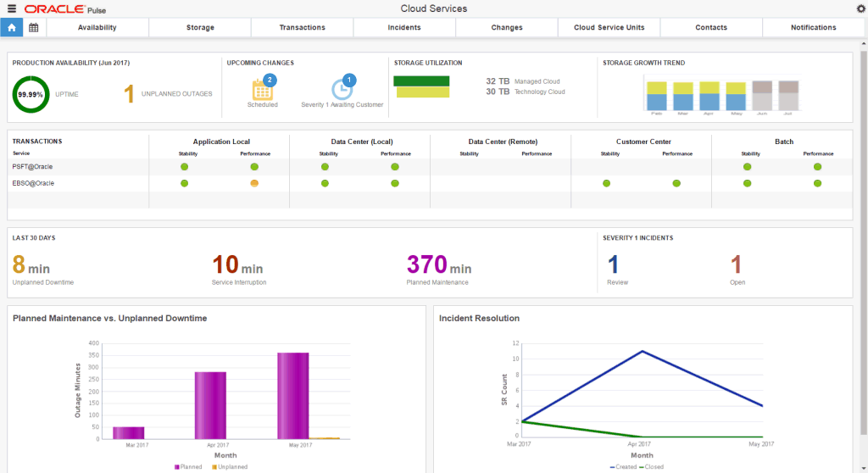Click PSFT@Oracle Application Local Performance status dot

254,167
